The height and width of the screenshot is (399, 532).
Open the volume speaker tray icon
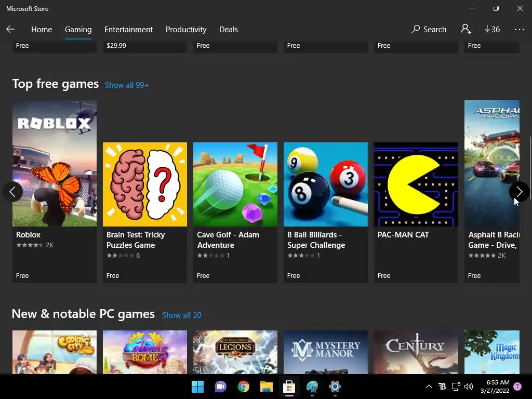pos(469,387)
